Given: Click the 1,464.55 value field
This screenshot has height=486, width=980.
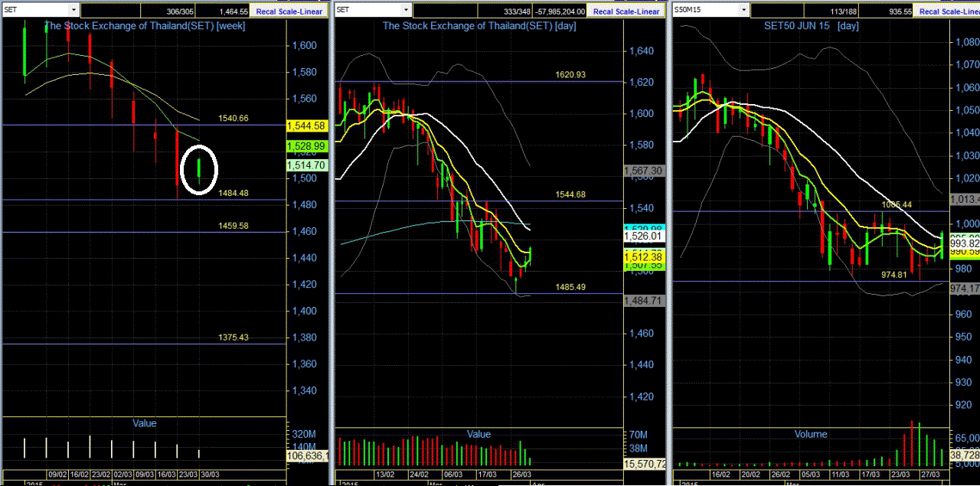Looking at the screenshot, I should click(224, 11).
